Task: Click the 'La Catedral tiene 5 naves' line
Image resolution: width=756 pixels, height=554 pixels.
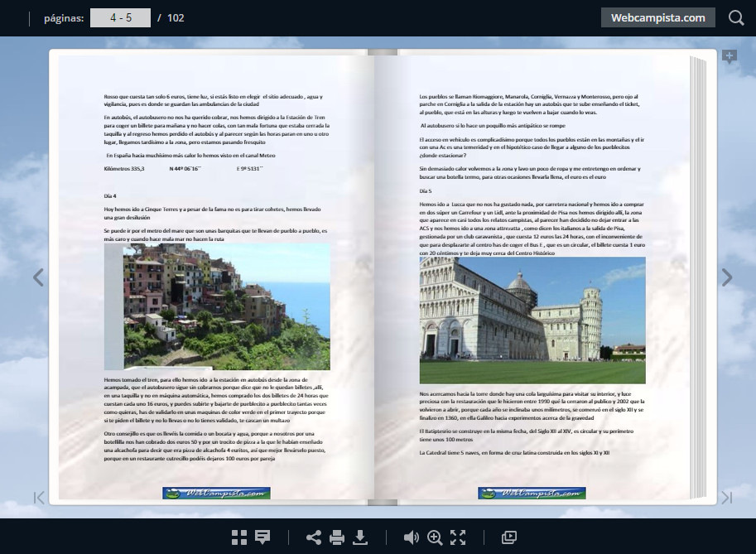Action: [514, 453]
